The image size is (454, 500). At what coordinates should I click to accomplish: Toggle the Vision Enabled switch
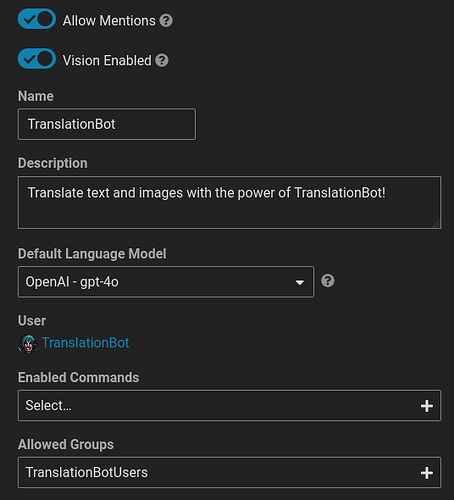[x=37, y=59]
